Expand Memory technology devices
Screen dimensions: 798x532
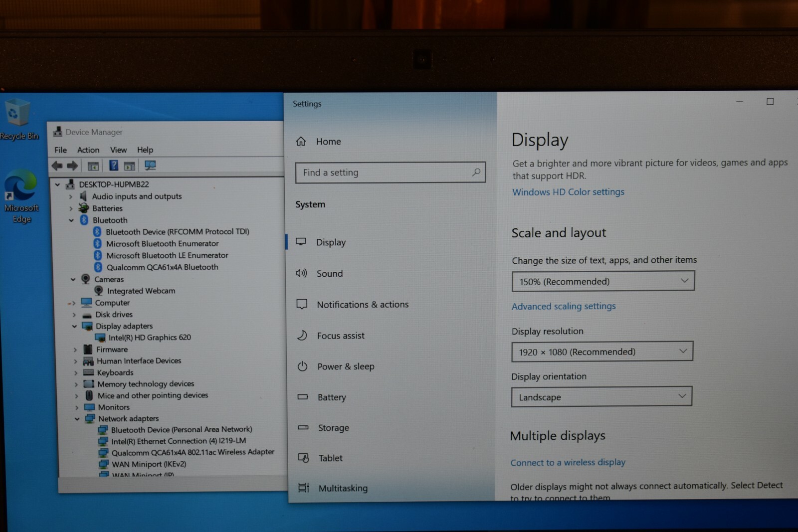coord(76,384)
